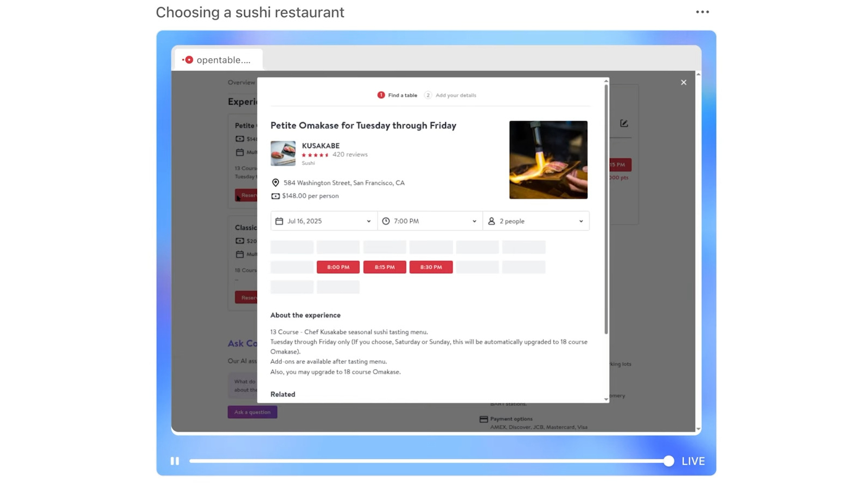Click the location pin icon by the address
This screenshot has width=868, height=488.
(x=276, y=183)
